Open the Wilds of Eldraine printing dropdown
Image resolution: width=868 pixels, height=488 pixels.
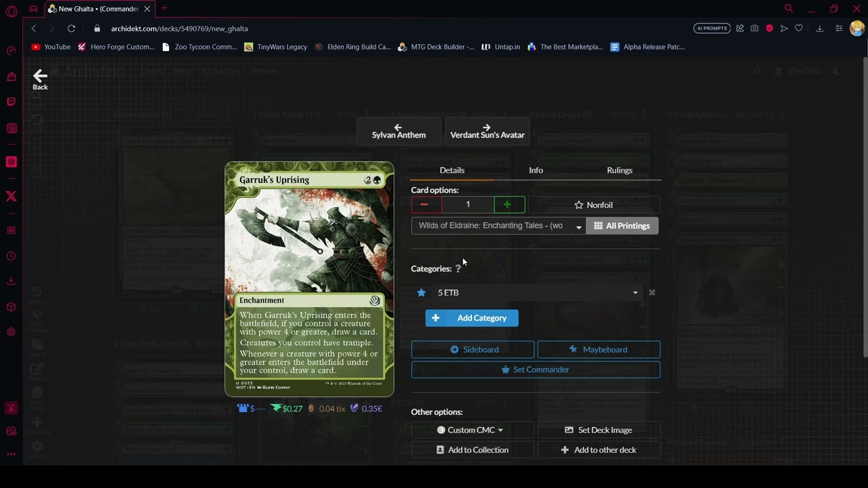coord(498,226)
